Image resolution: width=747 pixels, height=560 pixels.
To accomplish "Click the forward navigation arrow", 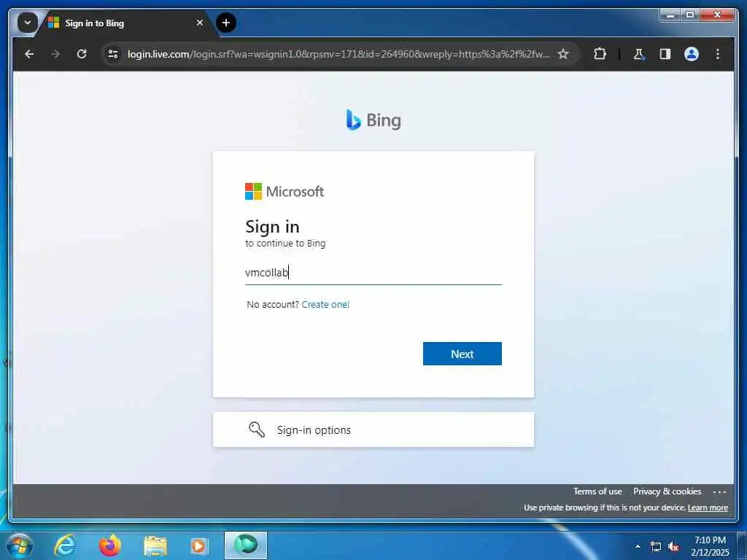I will (55, 54).
